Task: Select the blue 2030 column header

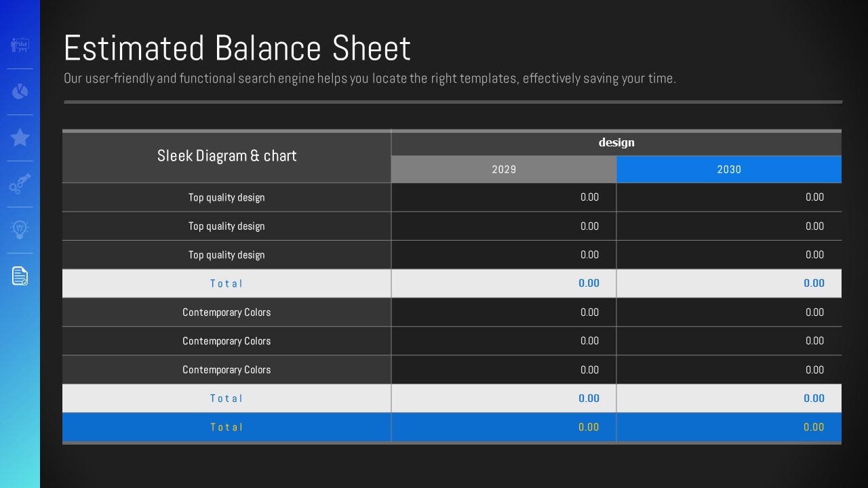Action: coord(728,169)
